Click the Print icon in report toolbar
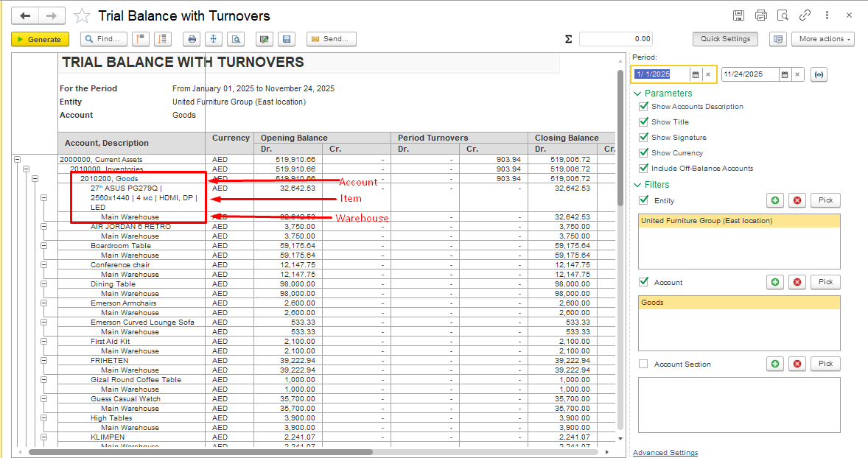This screenshot has width=868, height=458. pos(192,39)
